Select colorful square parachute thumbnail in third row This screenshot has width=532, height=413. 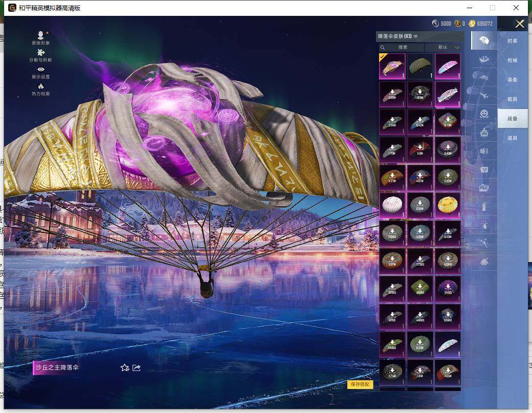coord(448,122)
